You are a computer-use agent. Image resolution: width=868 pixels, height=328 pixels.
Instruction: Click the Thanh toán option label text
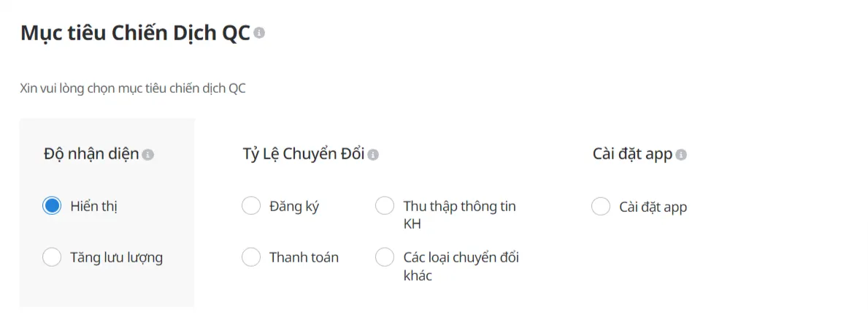(304, 257)
